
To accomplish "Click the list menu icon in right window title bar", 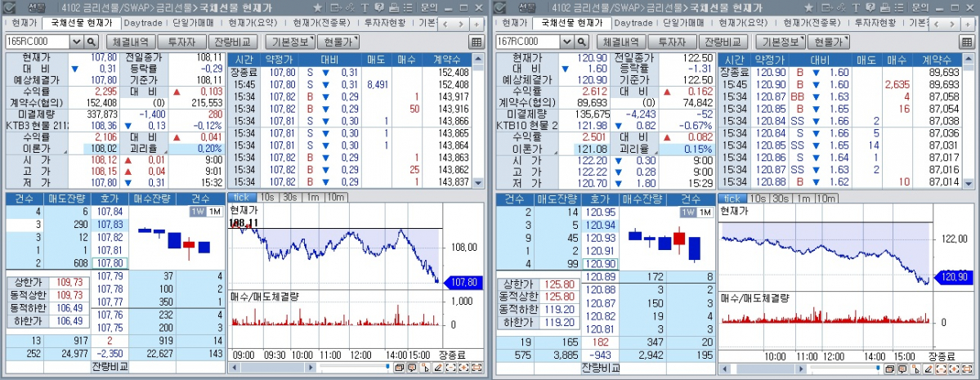I will point(898,8).
